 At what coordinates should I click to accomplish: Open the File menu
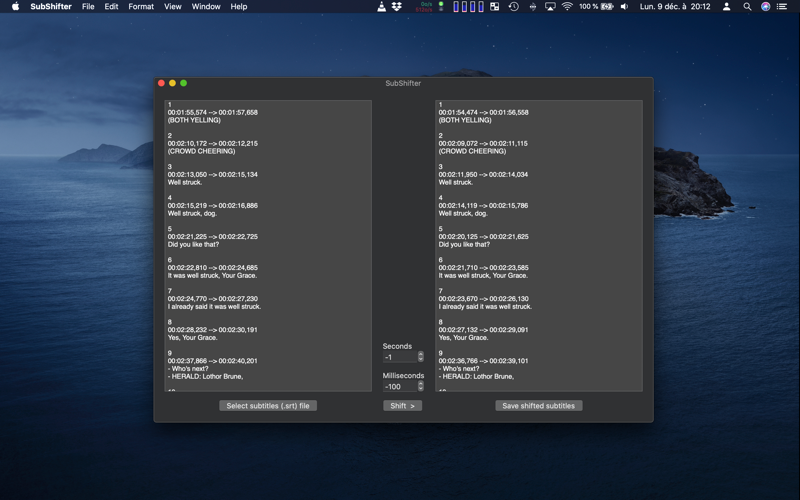coord(88,7)
